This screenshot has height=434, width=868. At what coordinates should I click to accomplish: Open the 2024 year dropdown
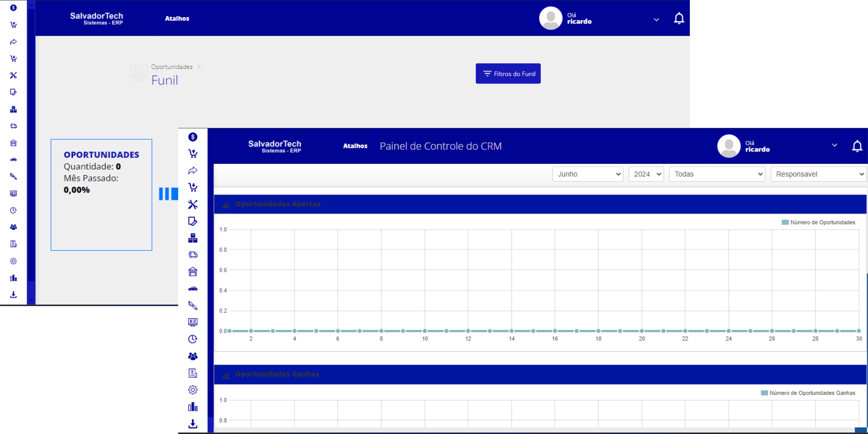click(646, 174)
